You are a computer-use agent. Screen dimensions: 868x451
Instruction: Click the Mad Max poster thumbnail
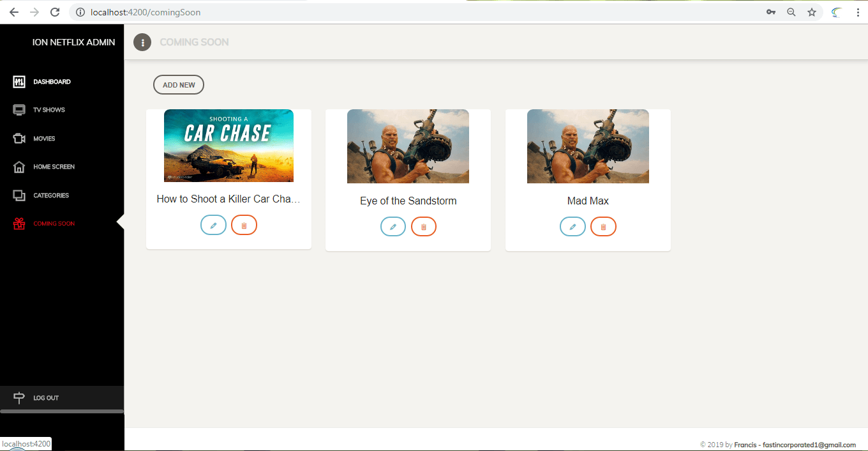pos(587,146)
